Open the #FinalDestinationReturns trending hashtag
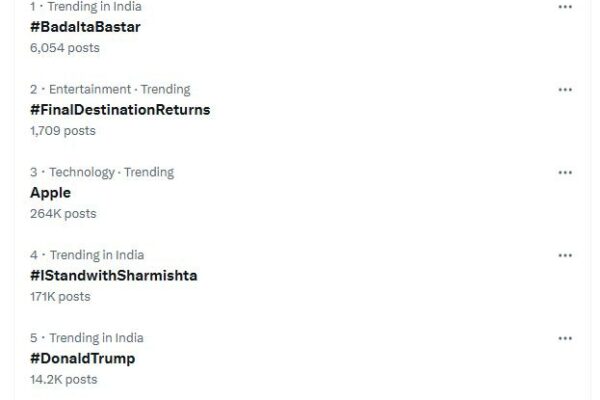 [120, 110]
